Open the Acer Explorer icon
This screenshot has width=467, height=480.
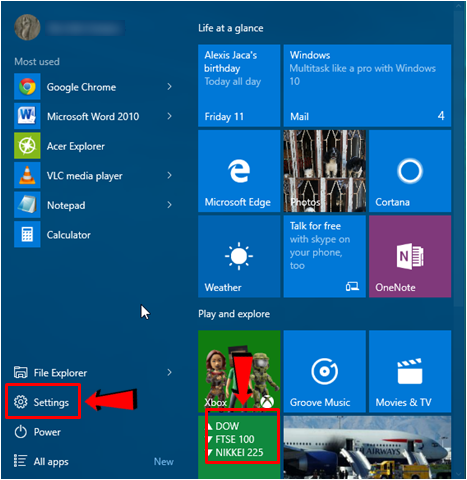(x=27, y=146)
